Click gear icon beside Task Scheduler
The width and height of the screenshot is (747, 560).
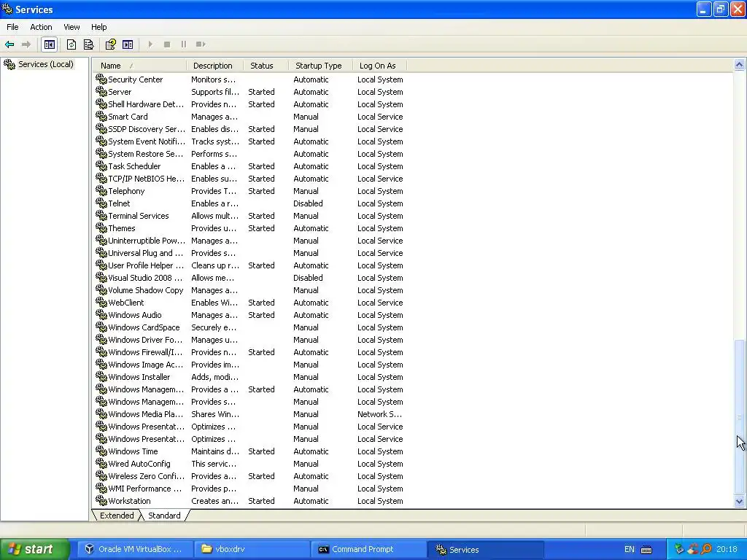[x=101, y=166]
